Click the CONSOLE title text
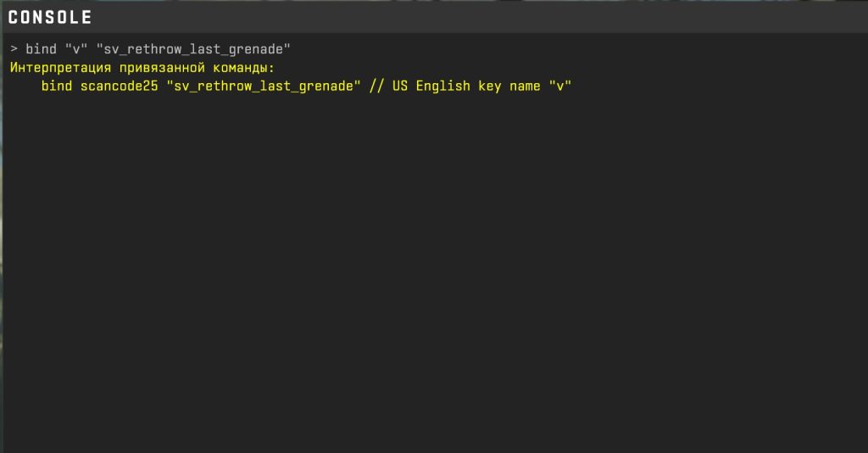868x453 pixels. (x=50, y=17)
